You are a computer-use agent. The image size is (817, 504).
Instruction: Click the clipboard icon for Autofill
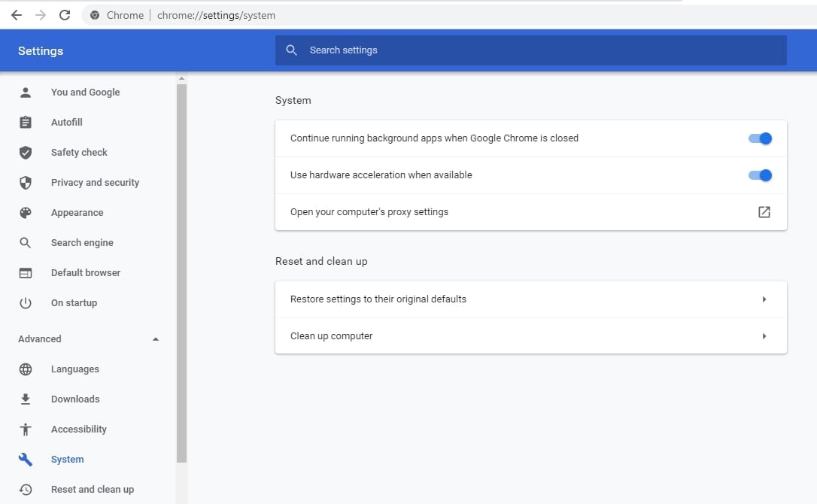[x=25, y=122]
